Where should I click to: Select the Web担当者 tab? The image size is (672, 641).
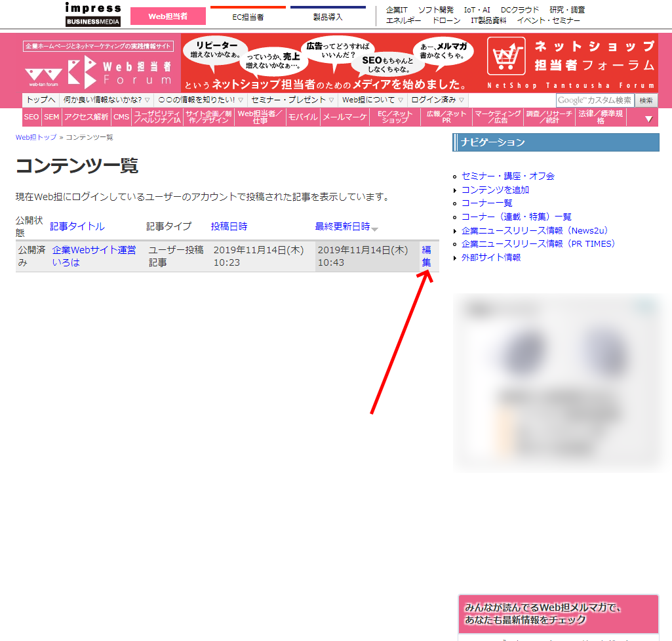coord(168,16)
